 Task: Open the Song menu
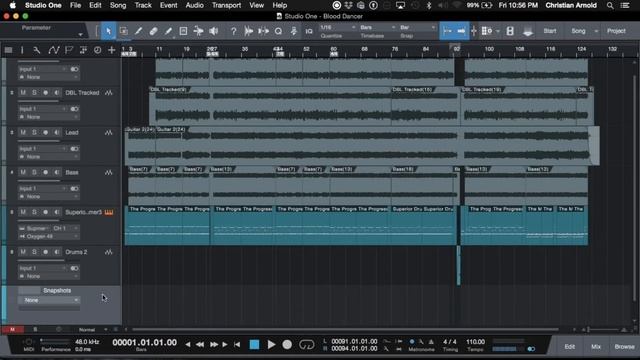(x=118, y=5)
